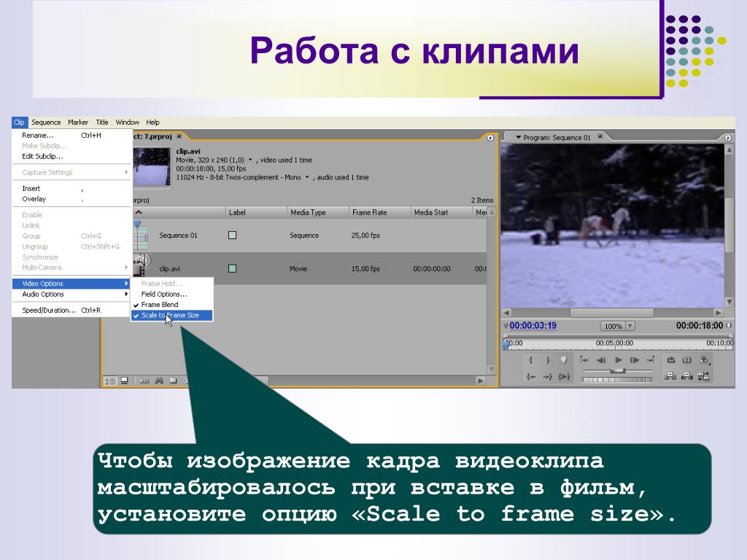
Task: Choose Edit Subclip... menu entry
Action: [x=71, y=156]
